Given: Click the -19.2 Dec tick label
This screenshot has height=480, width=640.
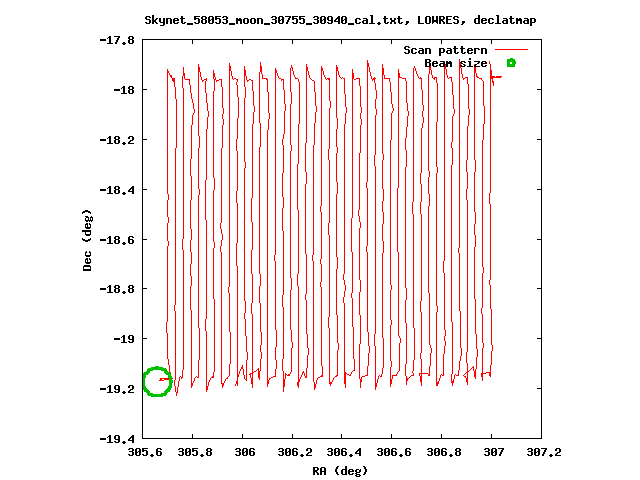Looking at the screenshot, I should (x=117, y=389).
